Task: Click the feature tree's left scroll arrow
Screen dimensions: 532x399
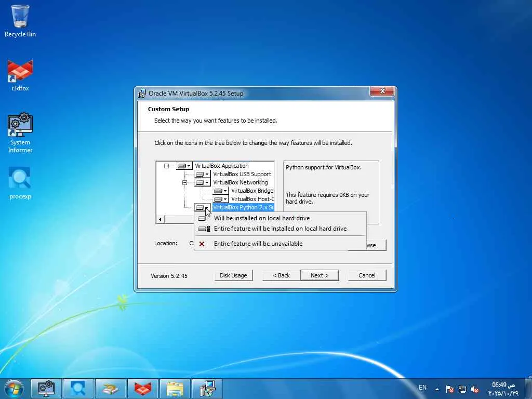Action: (x=160, y=219)
